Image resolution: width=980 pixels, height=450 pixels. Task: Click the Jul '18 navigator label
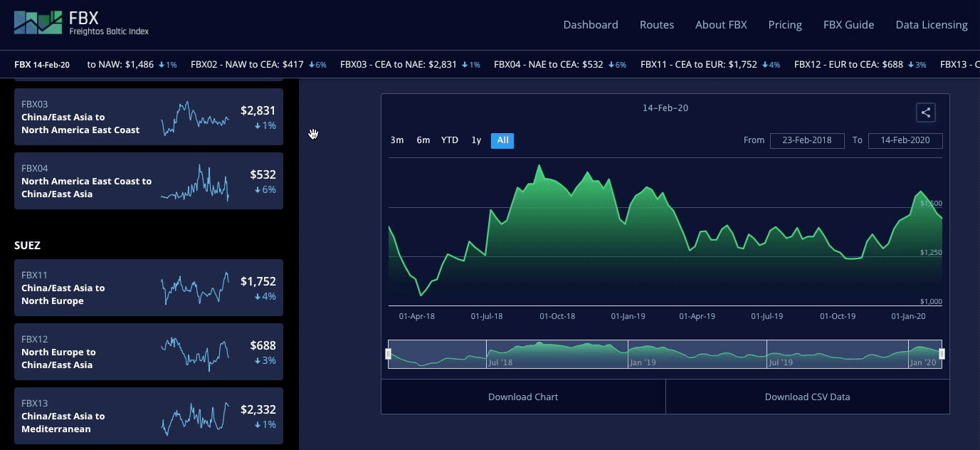[x=500, y=362]
